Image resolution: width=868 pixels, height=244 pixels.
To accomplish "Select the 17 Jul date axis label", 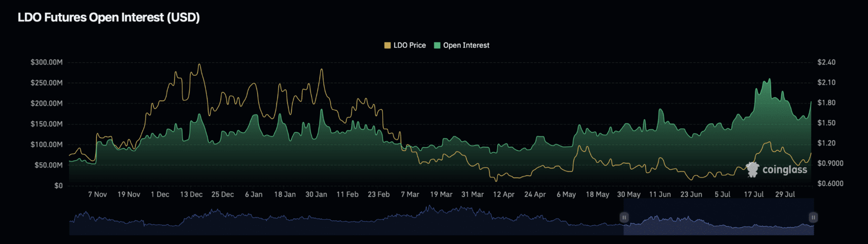I will pyautogui.click(x=754, y=194).
